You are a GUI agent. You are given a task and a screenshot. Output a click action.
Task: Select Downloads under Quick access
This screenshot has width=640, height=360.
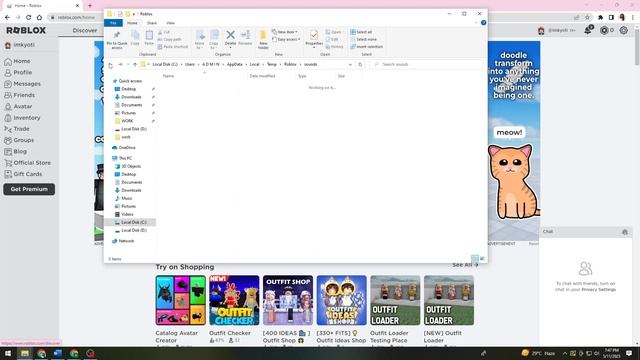tap(131, 97)
